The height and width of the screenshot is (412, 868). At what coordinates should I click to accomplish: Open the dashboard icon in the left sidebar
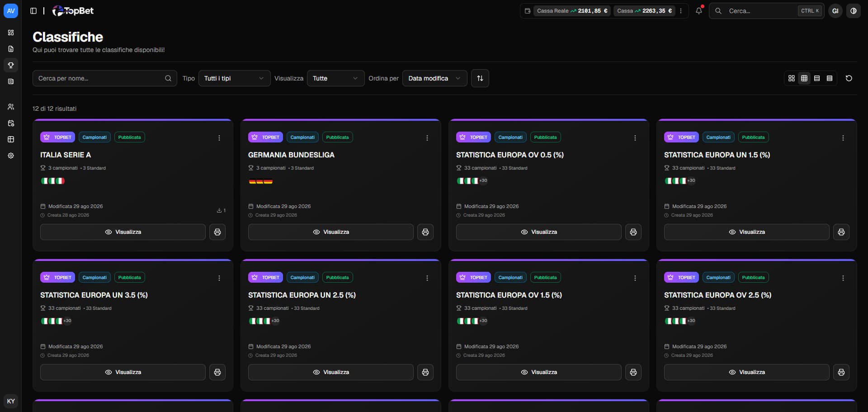tap(11, 33)
